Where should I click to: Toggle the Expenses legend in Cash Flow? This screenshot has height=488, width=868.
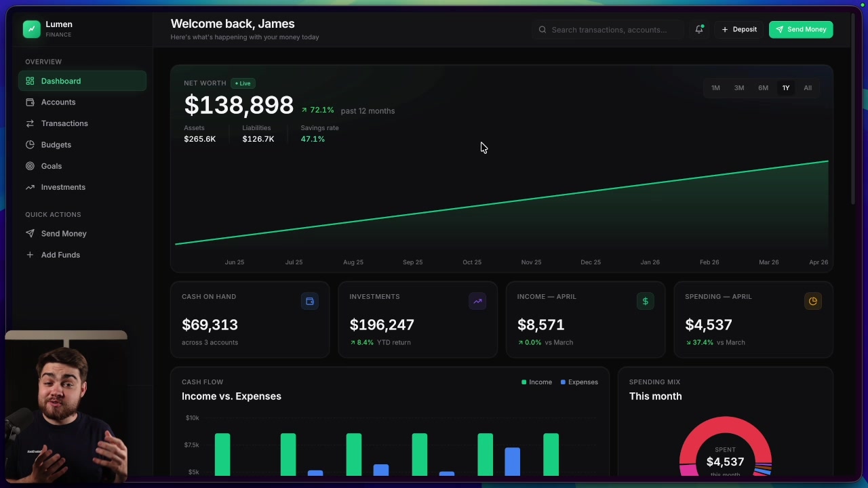click(579, 382)
